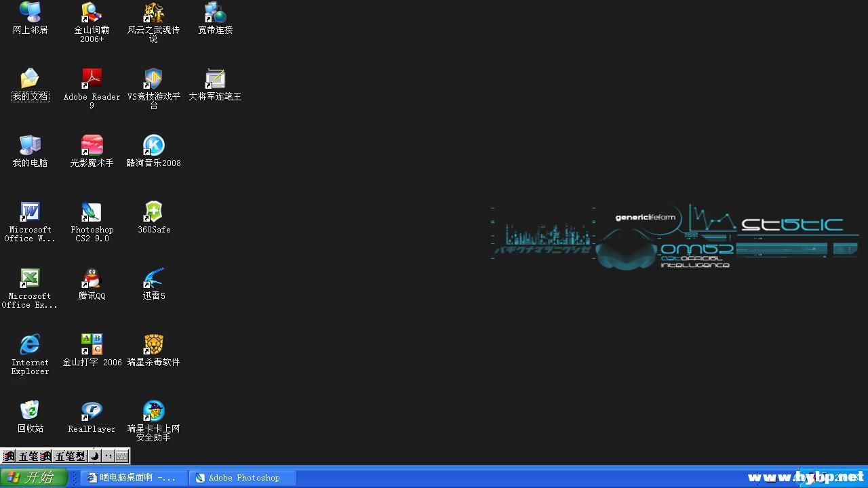Open the IME soft keyboard button

121,456
